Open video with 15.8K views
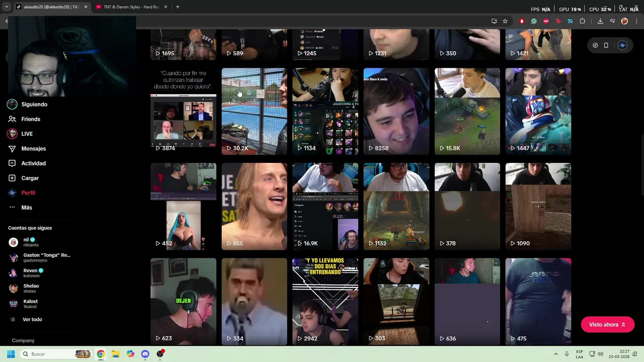Viewport: 644px width, 362px height. [467, 112]
